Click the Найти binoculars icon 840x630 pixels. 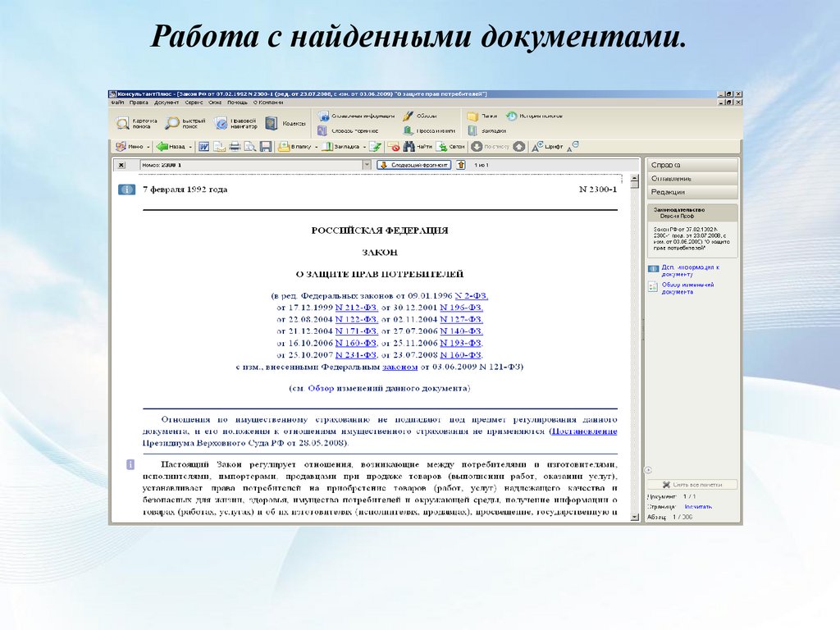[x=418, y=146]
